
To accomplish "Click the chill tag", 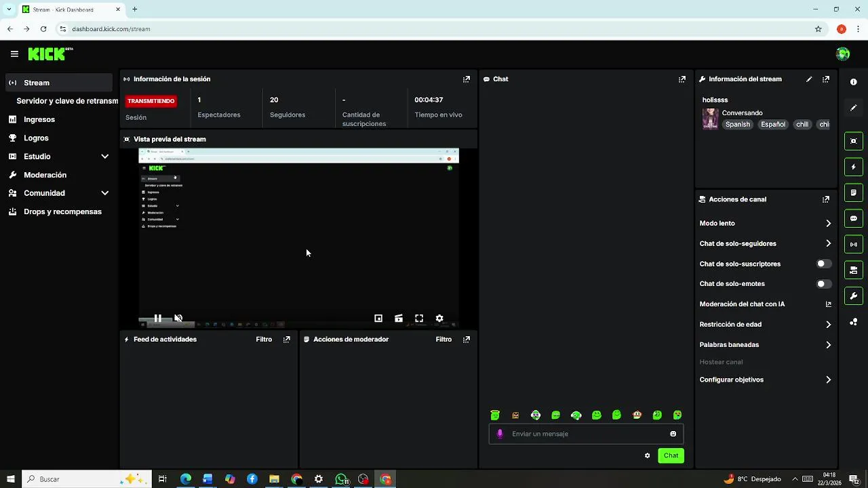I will coord(802,125).
